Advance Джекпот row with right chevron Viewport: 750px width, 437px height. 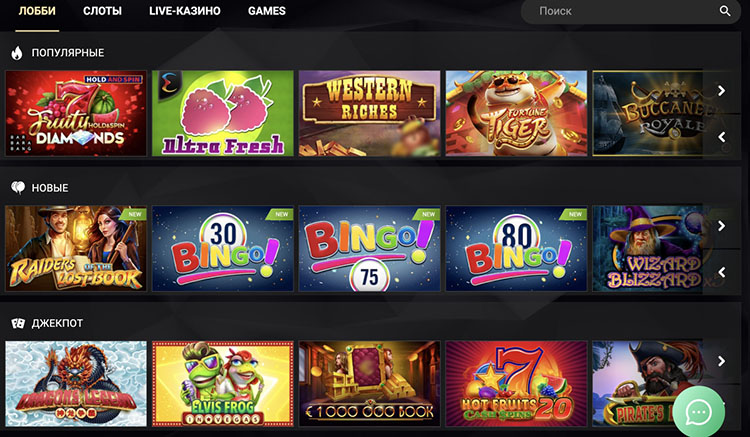(721, 361)
